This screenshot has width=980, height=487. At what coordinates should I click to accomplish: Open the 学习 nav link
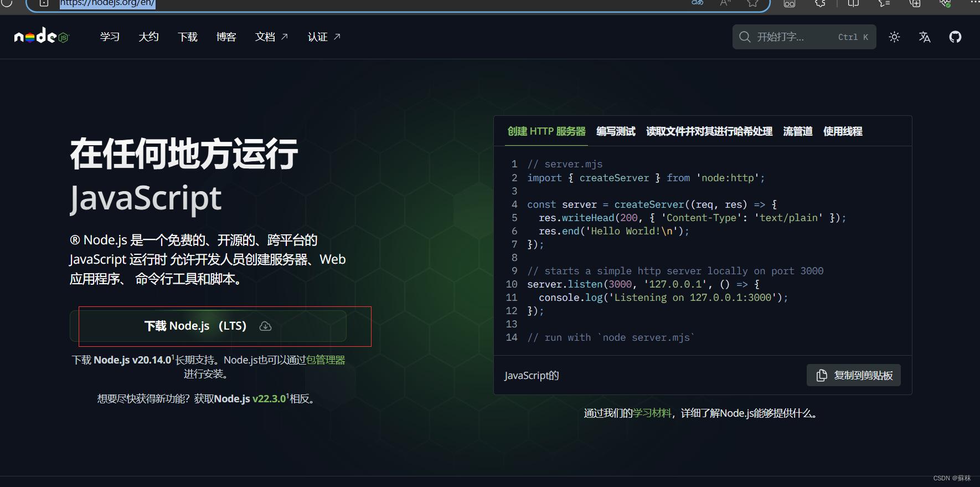[110, 37]
